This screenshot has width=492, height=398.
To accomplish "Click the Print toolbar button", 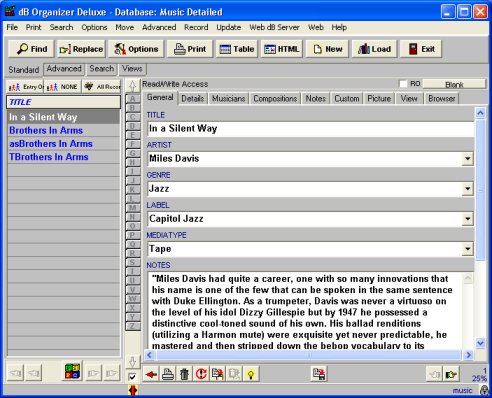I will click(190, 49).
